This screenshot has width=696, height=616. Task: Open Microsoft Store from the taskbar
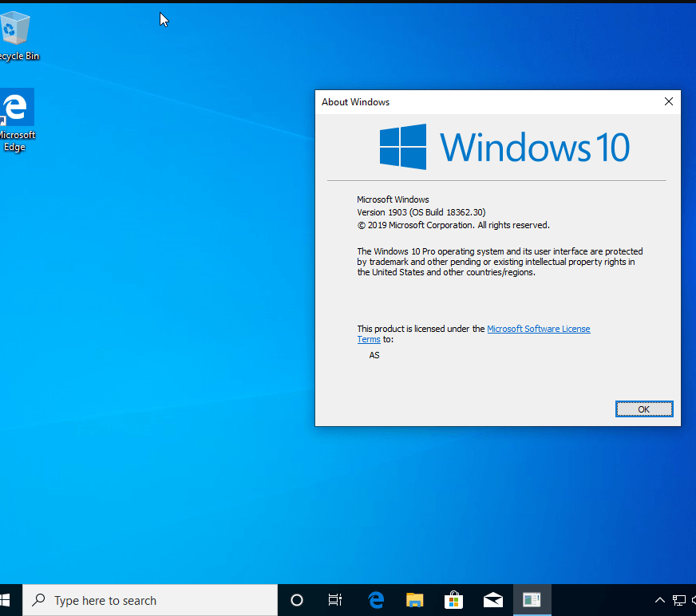pyautogui.click(x=453, y=600)
